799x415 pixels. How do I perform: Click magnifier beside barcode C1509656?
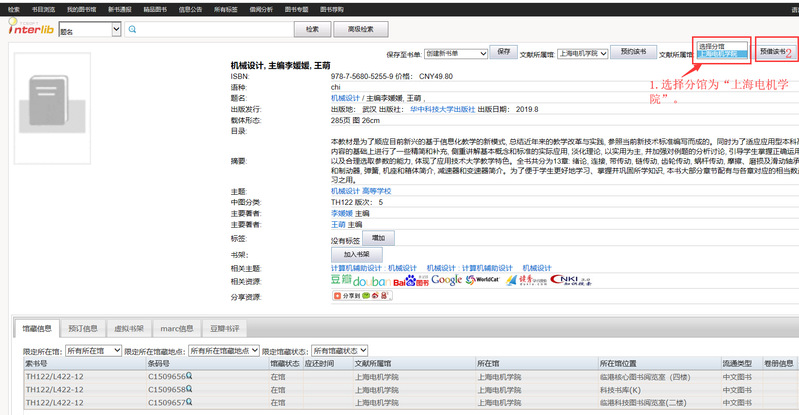point(188,376)
